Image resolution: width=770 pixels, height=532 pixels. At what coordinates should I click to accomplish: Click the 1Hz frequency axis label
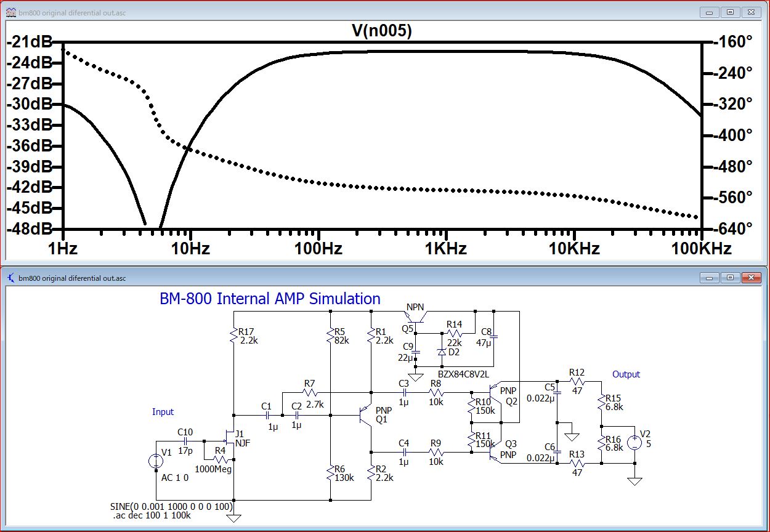(x=63, y=249)
